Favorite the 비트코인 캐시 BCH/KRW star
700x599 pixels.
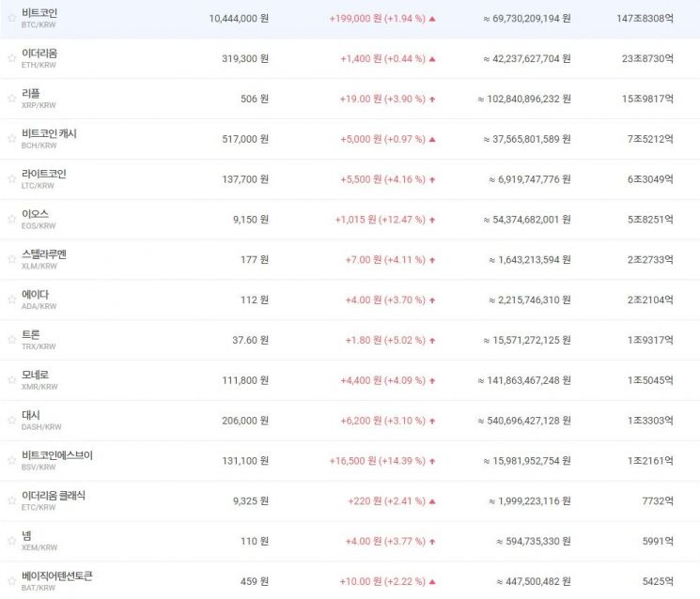(x=12, y=138)
